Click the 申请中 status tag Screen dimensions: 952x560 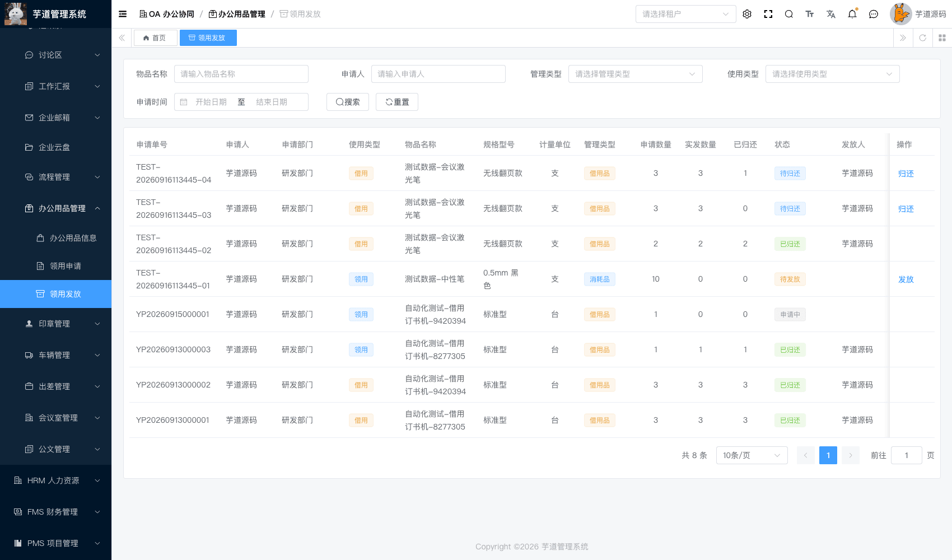click(790, 315)
